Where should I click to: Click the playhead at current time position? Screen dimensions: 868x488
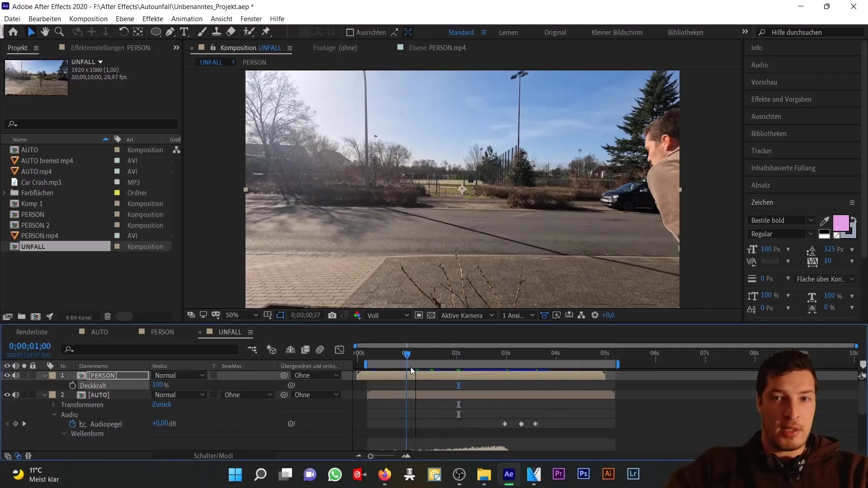pos(406,353)
